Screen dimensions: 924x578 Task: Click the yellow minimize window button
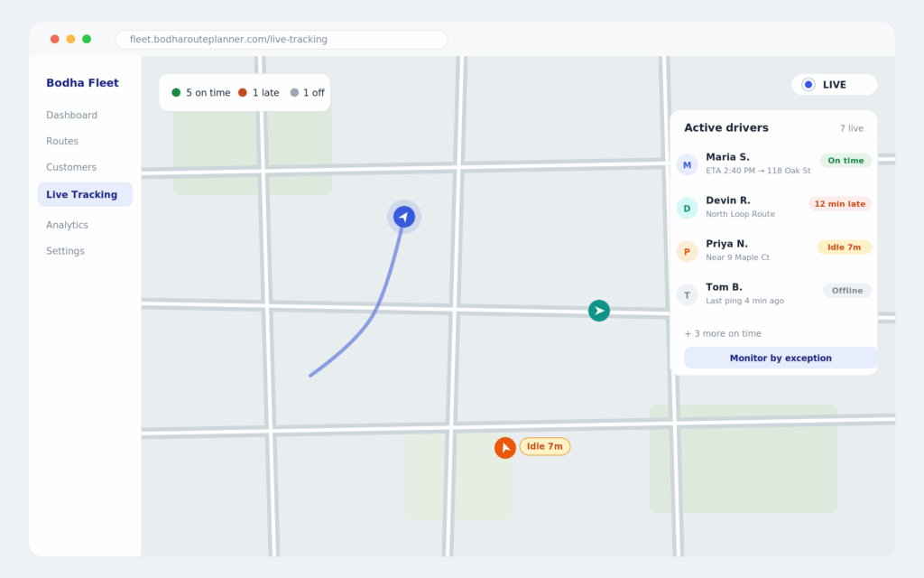pyautogui.click(x=70, y=39)
